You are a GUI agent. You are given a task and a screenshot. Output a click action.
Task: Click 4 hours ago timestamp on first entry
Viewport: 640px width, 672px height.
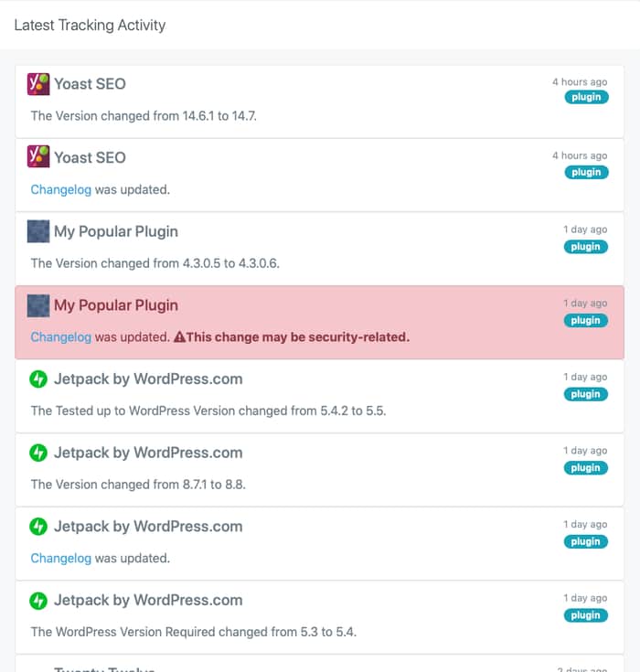pyautogui.click(x=580, y=82)
